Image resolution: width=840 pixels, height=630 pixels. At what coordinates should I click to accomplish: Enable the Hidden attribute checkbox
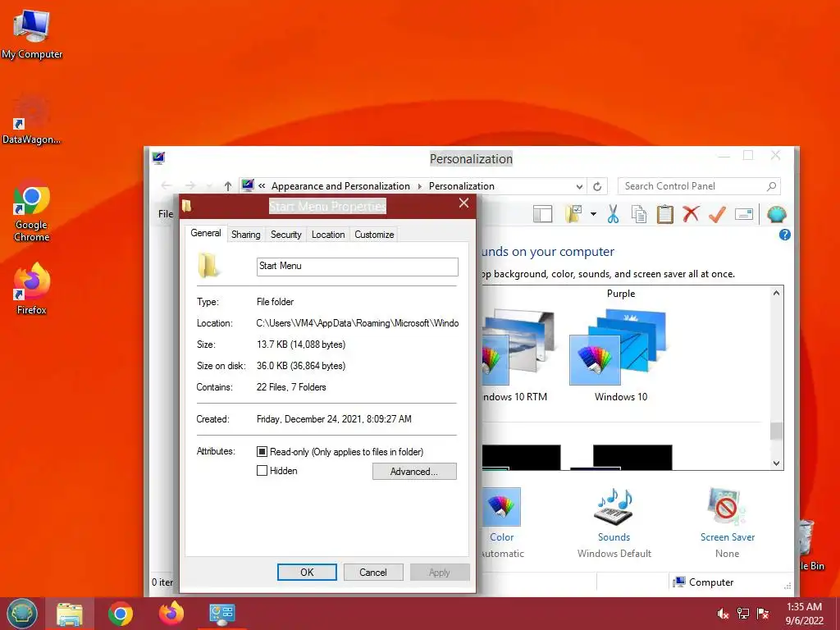(262, 471)
